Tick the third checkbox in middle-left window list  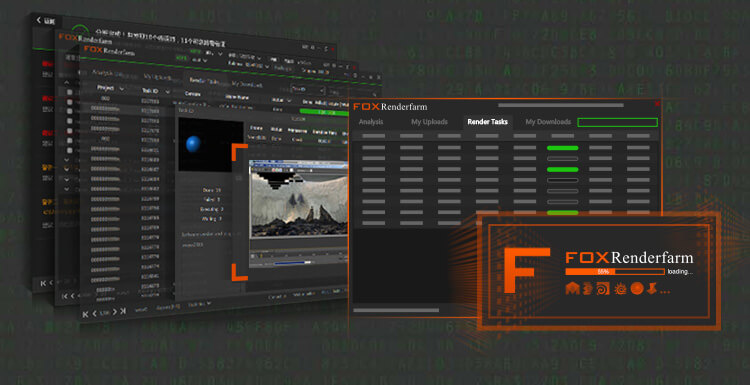click(70, 111)
